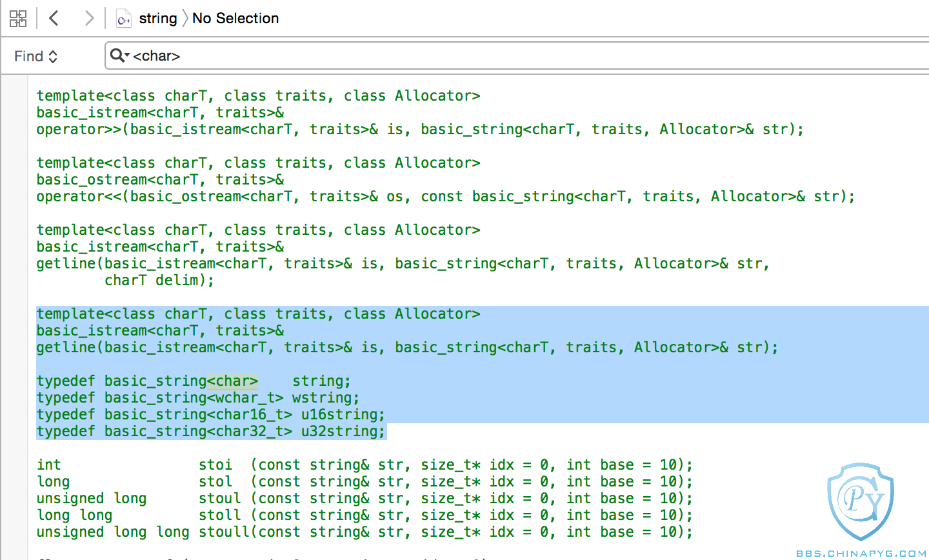Select the 'string' jump bar item
Image resolution: width=929 pixels, height=560 pixels.
click(x=158, y=18)
